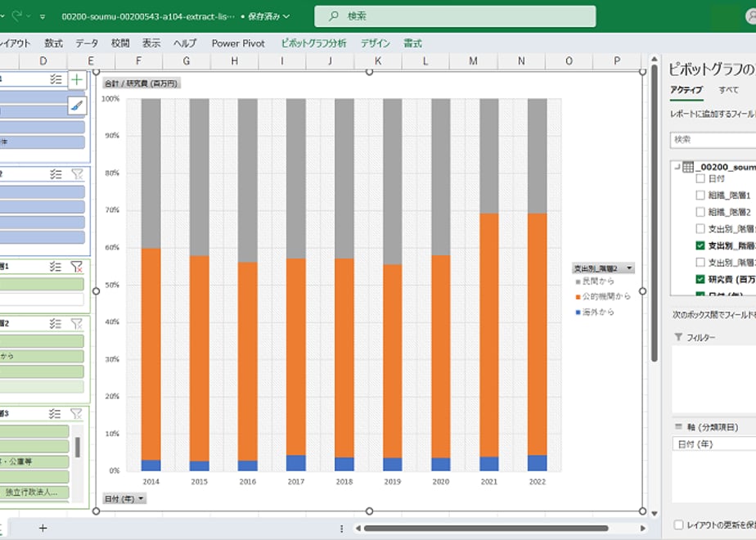Screen dimensions: 756x540
Task: Open the 校閲 ribbon tab
Action: coord(120,43)
